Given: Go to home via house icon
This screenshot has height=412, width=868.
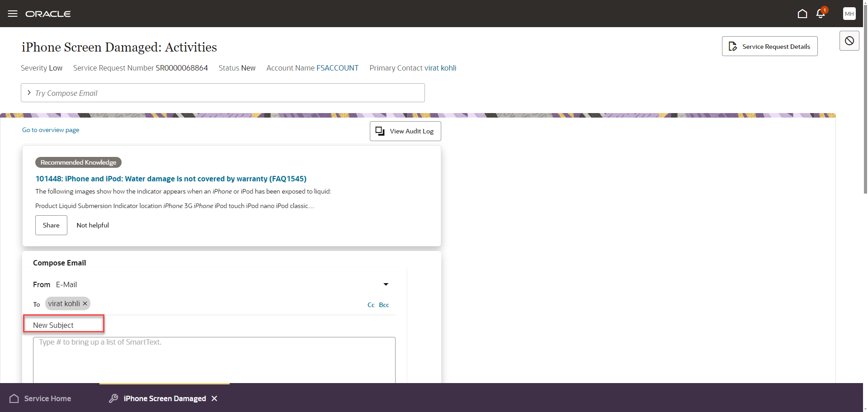Looking at the screenshot, I should pyautogui.click(x=802, y=14).
